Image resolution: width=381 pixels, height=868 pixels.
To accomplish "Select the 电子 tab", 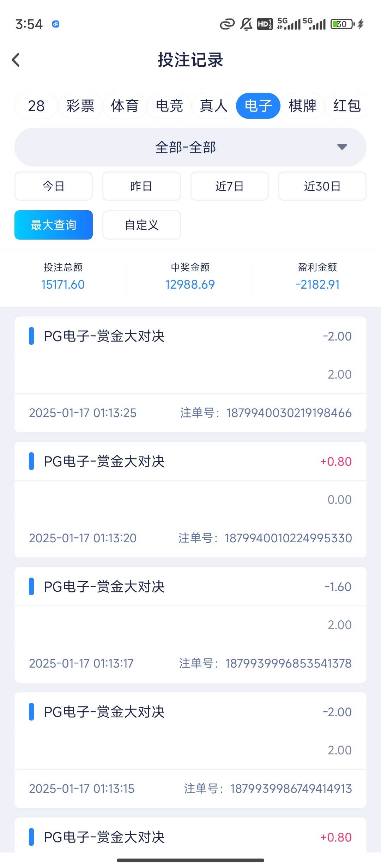I will point(258,106).
